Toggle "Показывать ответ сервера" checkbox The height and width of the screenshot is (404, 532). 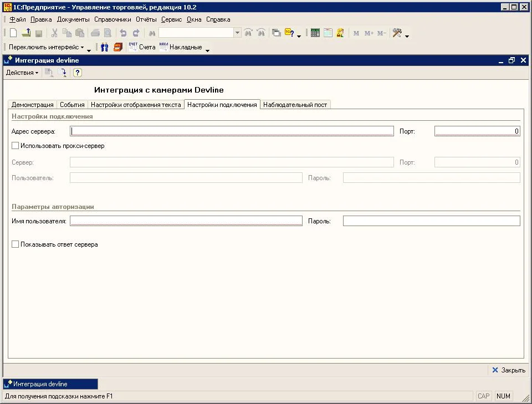click(x=16, y=244)
